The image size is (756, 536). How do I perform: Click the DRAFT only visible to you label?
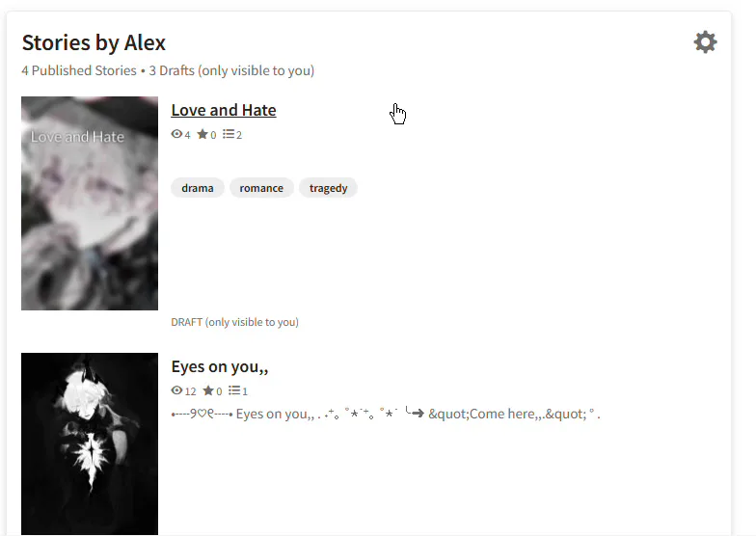click(235, 322)
